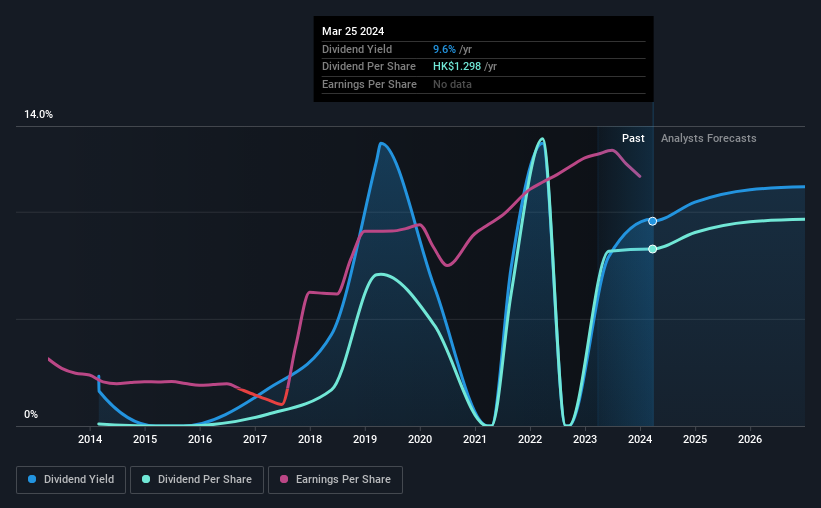Toggle the Dividend Yield legend button

(71, 480)
